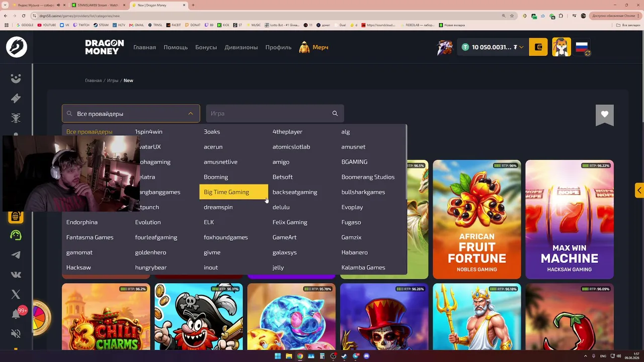Collapse the providers dropdown chevron
644x362 pixels.
point(191,114)
